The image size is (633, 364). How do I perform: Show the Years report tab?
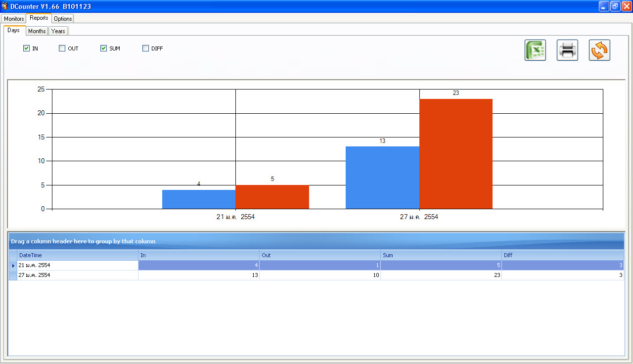coord(58,31)
